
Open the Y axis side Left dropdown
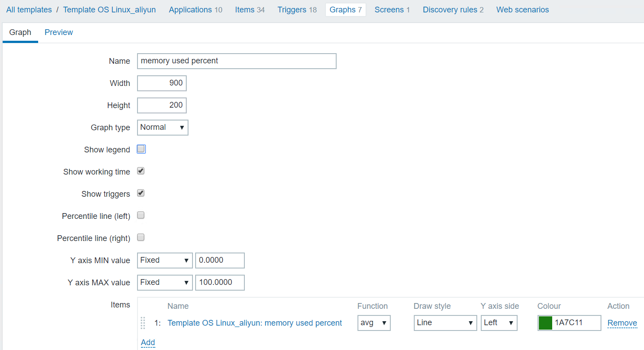(x=499, y=323)
